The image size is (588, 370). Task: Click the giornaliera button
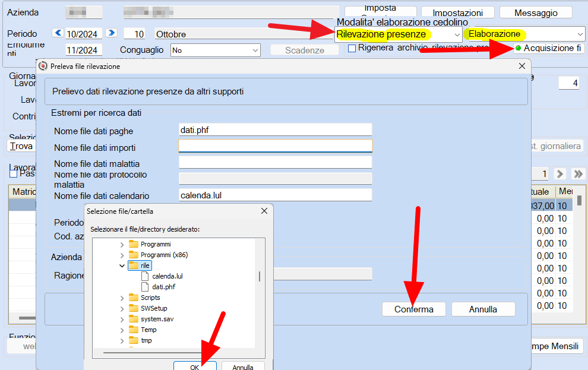tap(556, 146)
